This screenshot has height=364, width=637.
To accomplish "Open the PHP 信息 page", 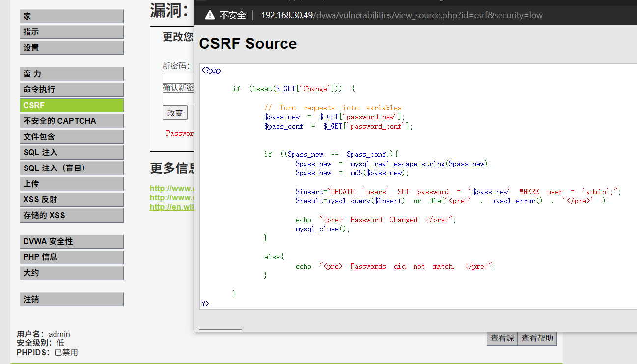I will coord(72,257).
